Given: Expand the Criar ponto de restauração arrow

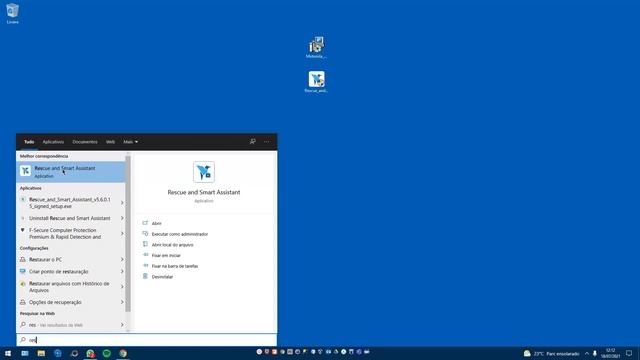Looking at the screenshot, I should [x=122, y=271].
